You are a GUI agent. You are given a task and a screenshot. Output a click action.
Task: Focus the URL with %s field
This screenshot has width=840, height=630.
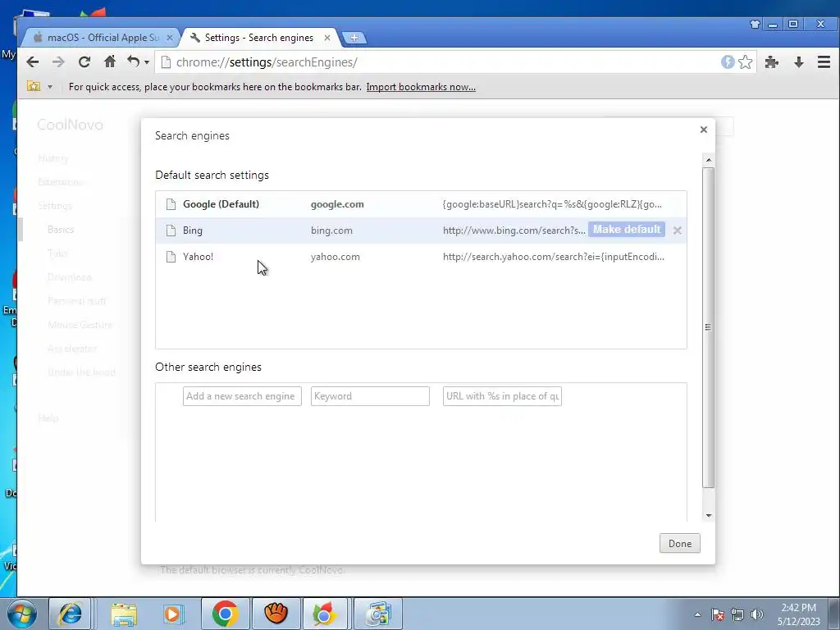502,396
